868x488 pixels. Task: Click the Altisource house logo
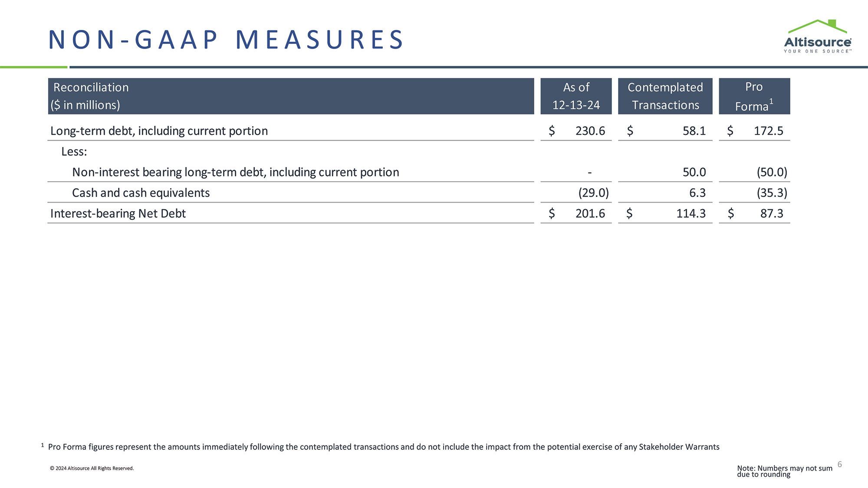click(817, 36)
